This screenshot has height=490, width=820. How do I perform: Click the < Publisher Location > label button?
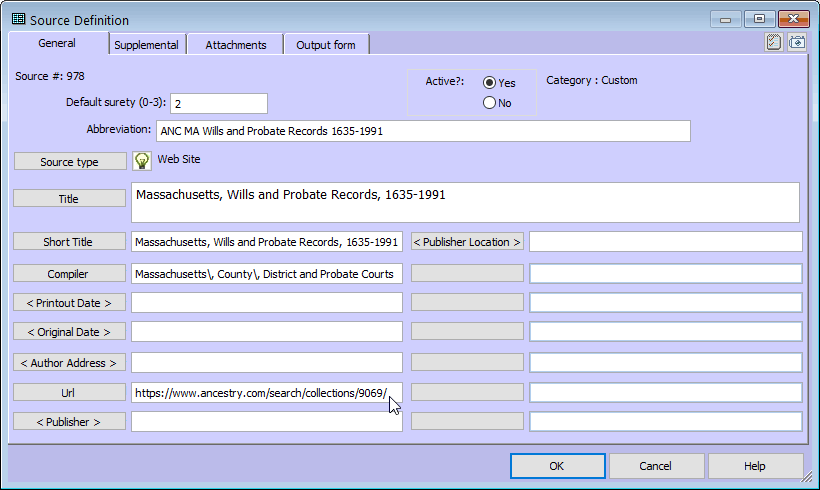point(467,242)
